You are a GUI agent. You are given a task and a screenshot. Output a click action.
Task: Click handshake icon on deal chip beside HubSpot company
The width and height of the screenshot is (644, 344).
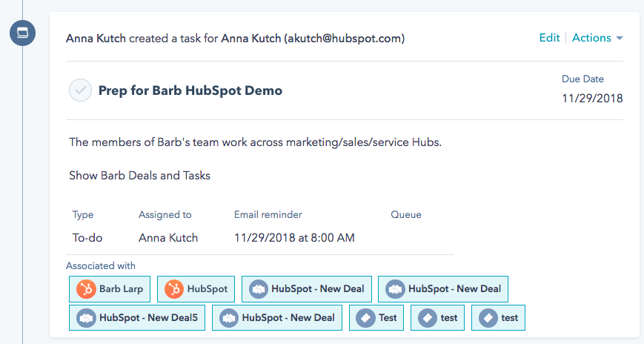[259, 288]
